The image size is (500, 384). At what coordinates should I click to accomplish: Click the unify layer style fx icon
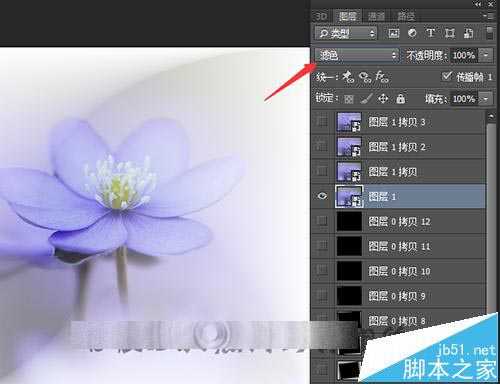click(381, 77)
